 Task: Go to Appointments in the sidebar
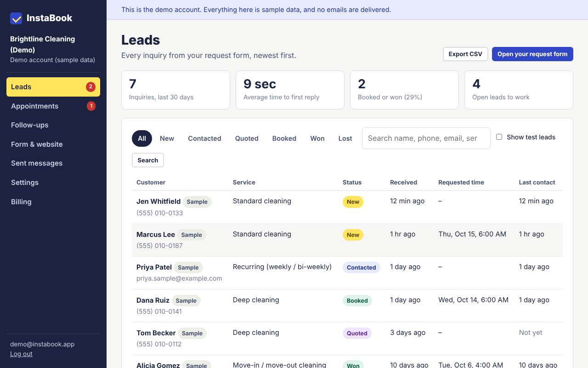[x=53, y=106]
